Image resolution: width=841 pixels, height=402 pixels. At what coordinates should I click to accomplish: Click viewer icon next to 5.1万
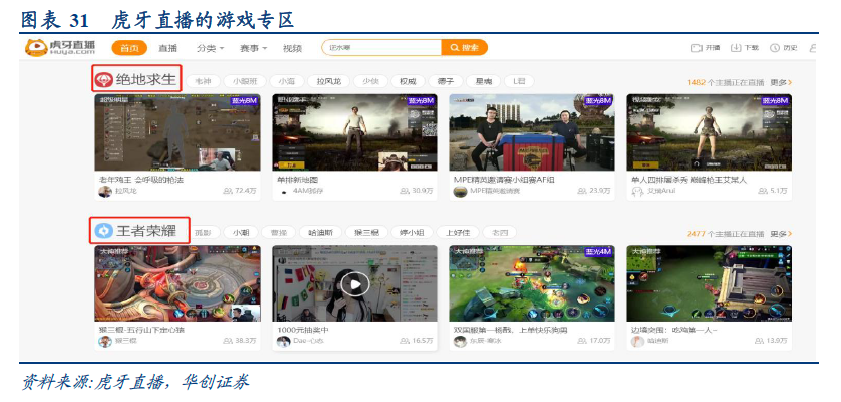[763, 191]
